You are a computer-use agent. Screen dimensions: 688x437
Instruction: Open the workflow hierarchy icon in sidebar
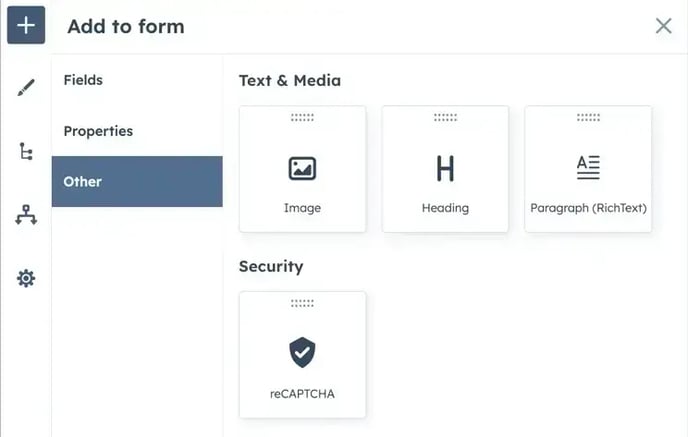[26, 215]
